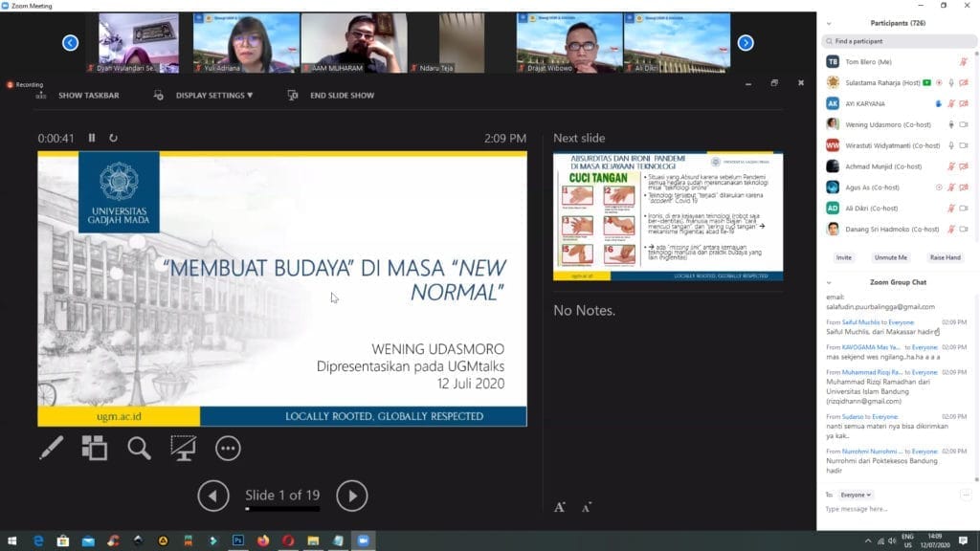Image resolution: width=980 pixels, height=551 pixels.
Task: Show hidden system tray icons
Action: pos(867,541)
